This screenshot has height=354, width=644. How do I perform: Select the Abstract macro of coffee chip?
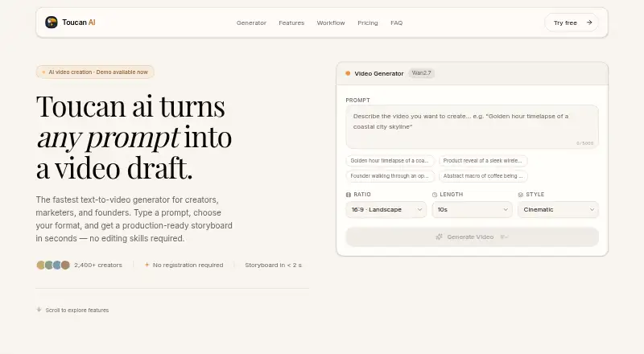[483, 175]
